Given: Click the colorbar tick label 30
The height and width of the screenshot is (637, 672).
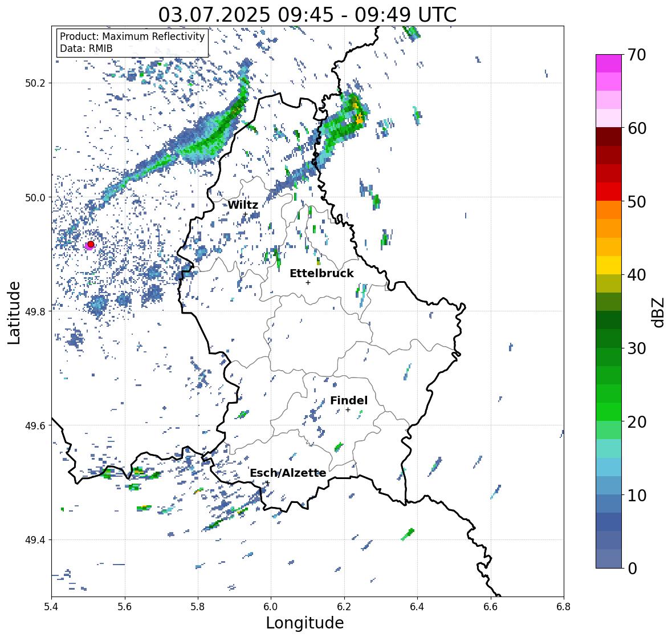Looking at the screenshot, I should click(x=637, y=348).
